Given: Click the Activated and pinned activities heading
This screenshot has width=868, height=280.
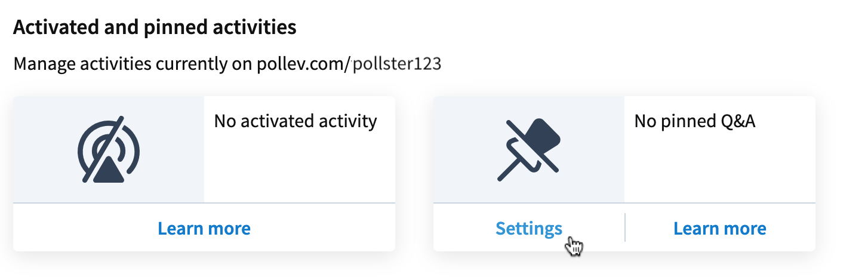Looking at the screenshot, I should (155, 27).
